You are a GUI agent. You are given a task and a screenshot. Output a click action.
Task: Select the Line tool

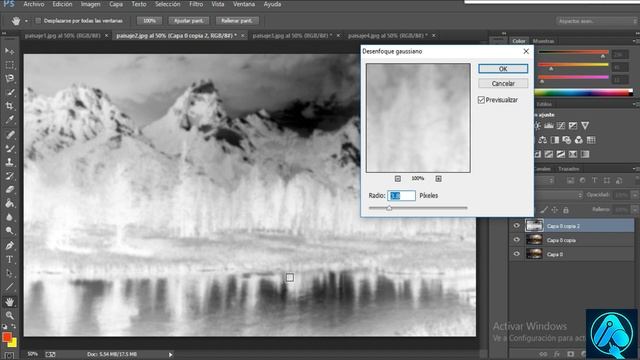pos(9,287)
